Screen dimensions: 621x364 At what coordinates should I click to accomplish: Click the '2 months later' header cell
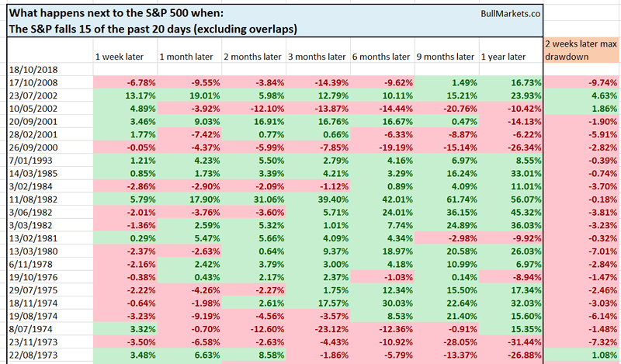pos(252,57)
